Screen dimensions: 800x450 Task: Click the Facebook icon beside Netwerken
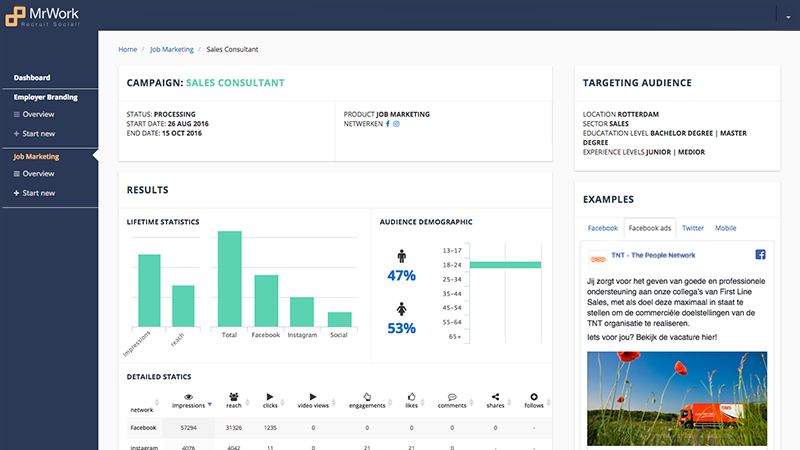pyautogui.click(x=387, y=124)
